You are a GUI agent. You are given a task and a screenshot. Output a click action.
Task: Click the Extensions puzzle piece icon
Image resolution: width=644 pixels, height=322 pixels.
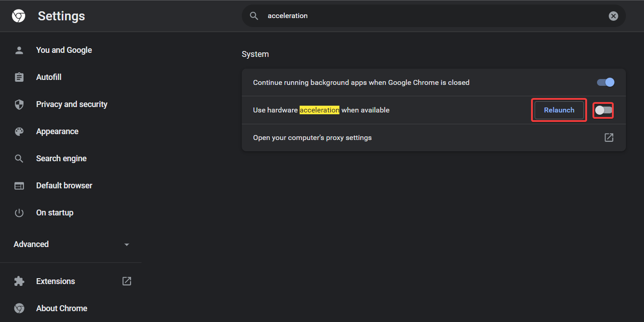[x=19, y=281]
